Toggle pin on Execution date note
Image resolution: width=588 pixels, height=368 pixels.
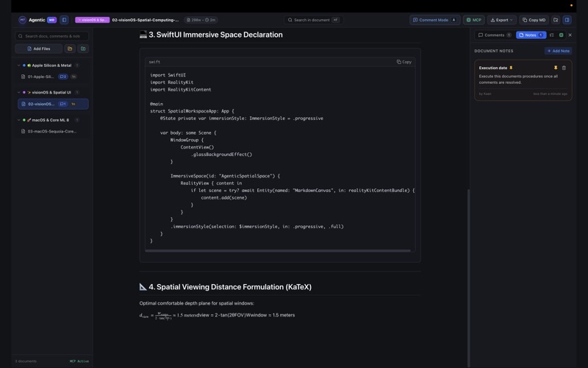[x=556, y=68]
